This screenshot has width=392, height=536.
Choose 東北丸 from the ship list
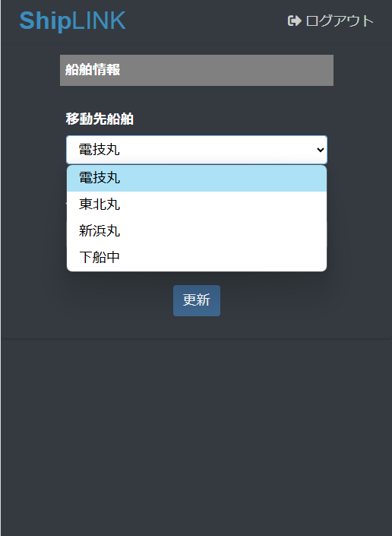(x=197, y=205)
